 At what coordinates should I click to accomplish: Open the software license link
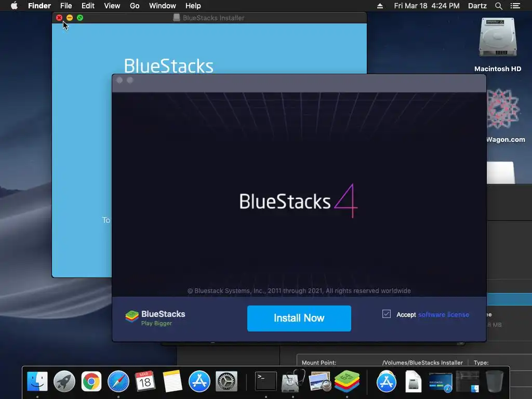[444, 314]
